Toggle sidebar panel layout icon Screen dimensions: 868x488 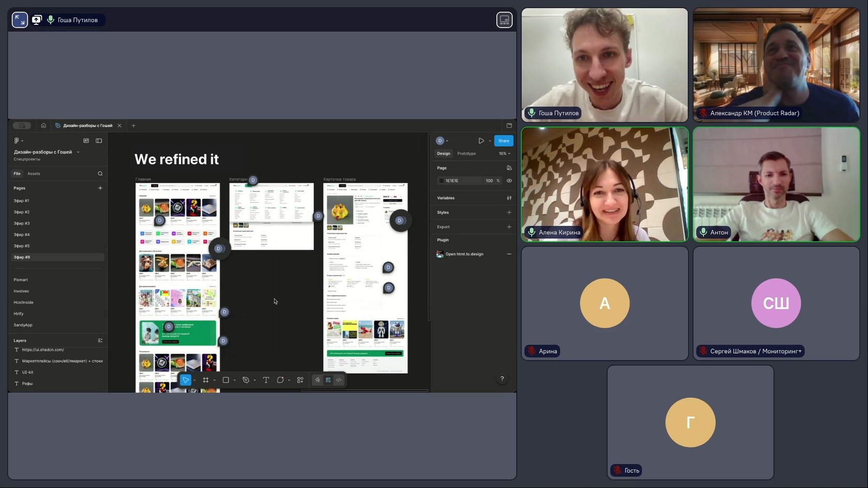coord(99,140)
